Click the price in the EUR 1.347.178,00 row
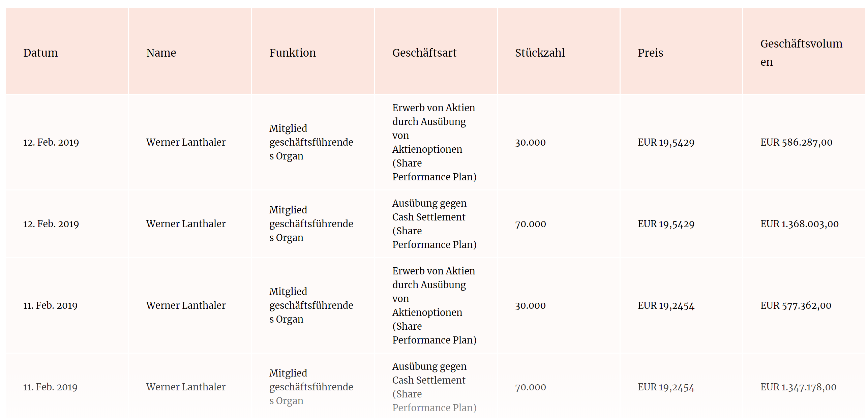This screenshot has height=418, width=868. coord(666,387)
